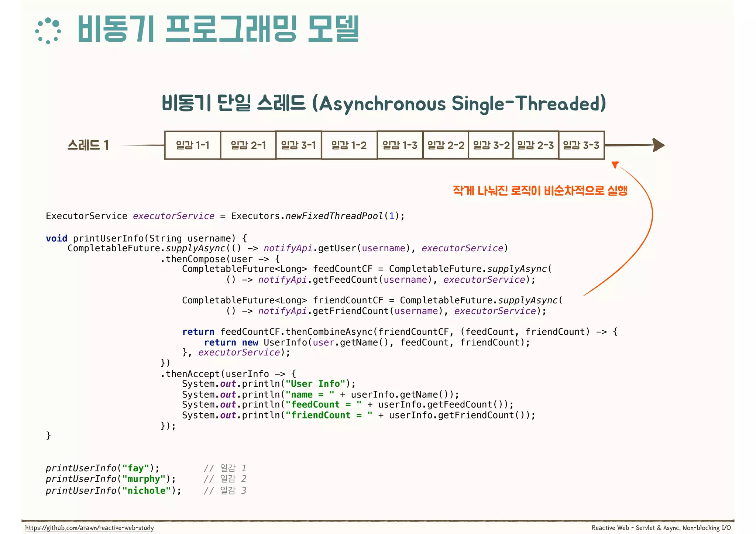Select the 일감 2-2 box
This screenshot has width=756, height=534.
(446, 145)
